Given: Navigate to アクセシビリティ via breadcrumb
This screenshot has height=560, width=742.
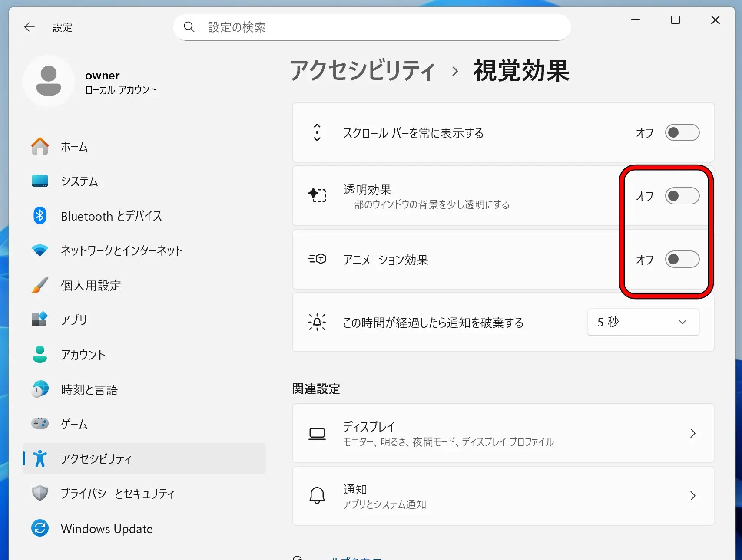Looking at the screenshot, I should (363, 72).
